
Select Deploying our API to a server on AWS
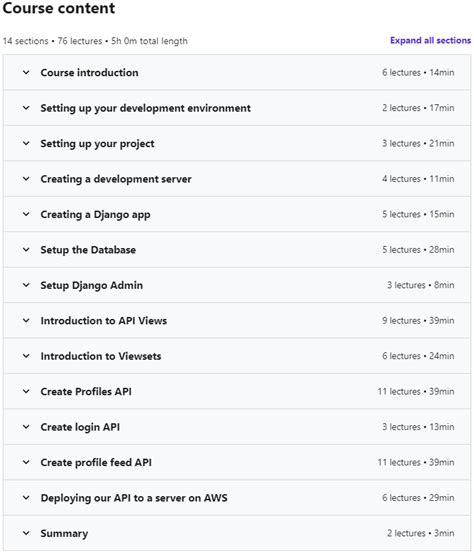[134, 498]
